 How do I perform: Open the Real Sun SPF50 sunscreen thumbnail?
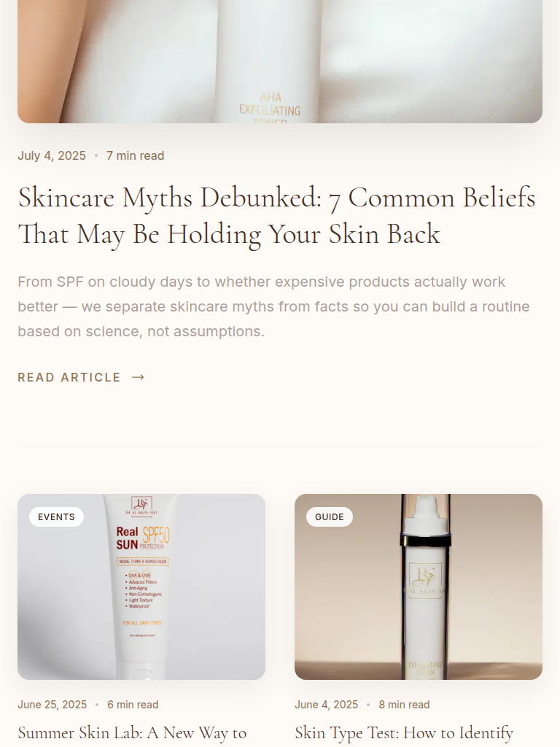141,587
